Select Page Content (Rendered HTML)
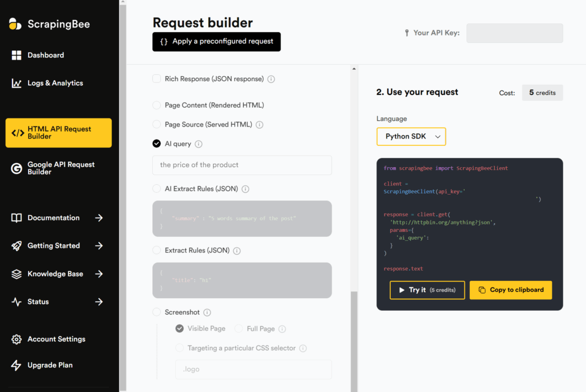Screen dimensions: 586x392 tap(156, 105)
